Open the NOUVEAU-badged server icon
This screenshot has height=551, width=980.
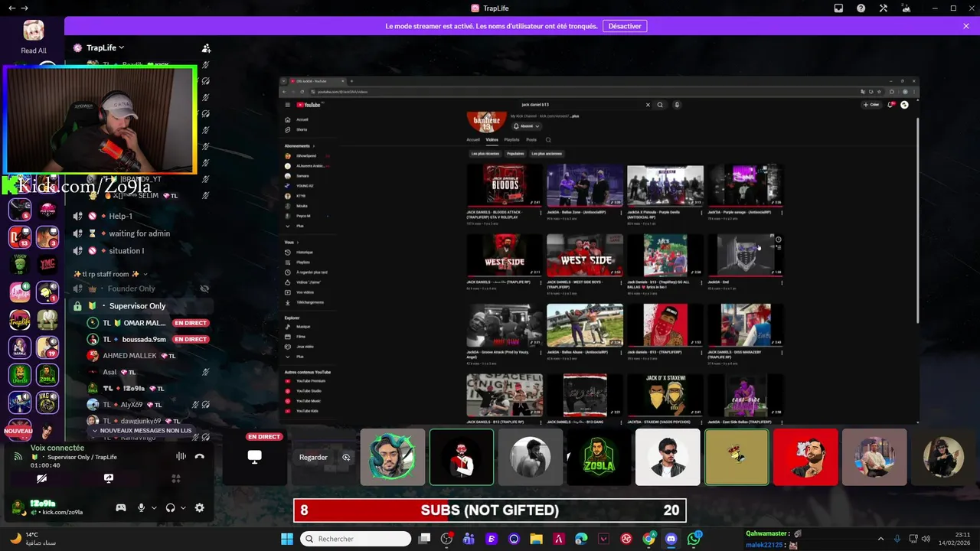click(x=18, y=430)
